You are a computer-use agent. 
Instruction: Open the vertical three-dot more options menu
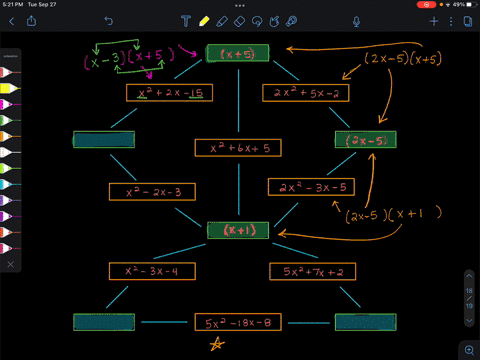451,22
